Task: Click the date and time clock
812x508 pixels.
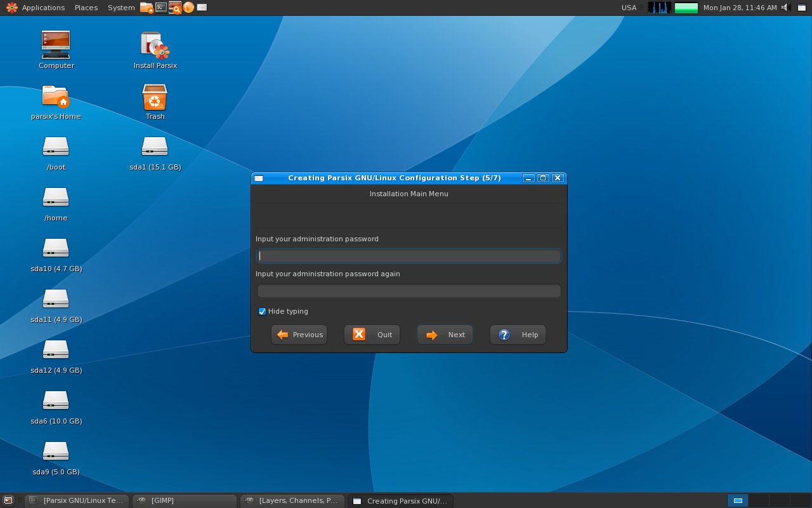Action: click(740, 8)
